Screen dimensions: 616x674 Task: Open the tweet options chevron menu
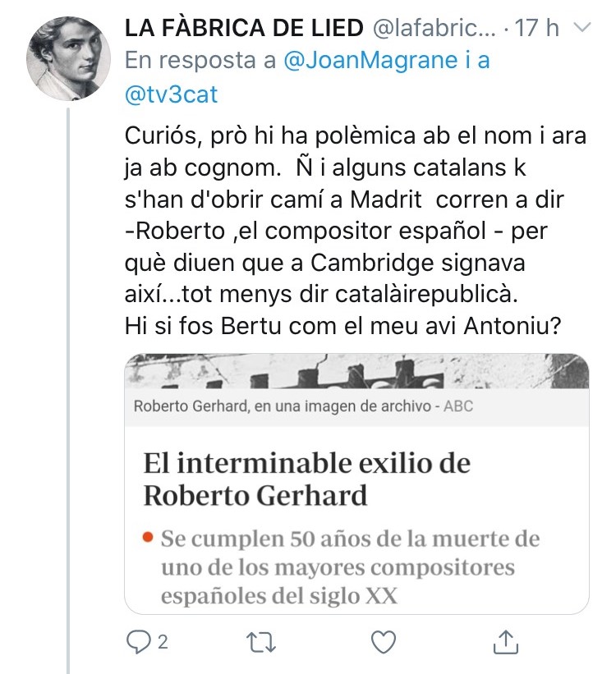point(582,28)
